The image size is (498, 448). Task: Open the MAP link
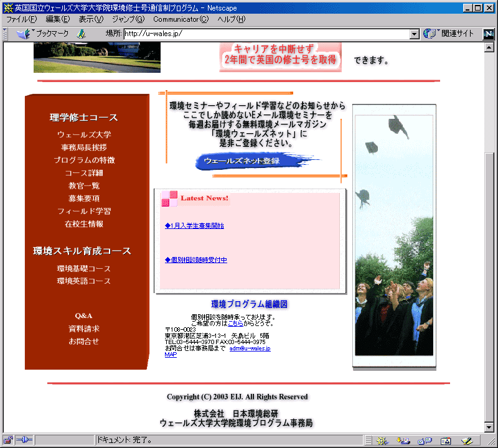pos(171,355)
